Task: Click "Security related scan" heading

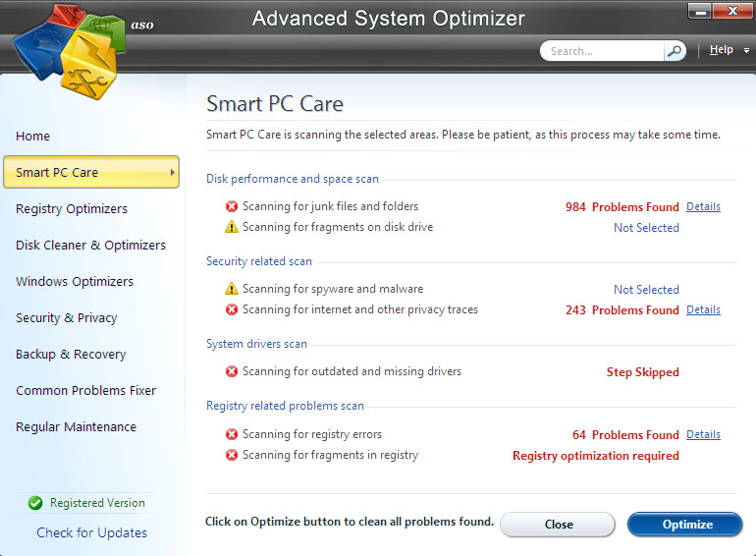Action: coord(259,261)
